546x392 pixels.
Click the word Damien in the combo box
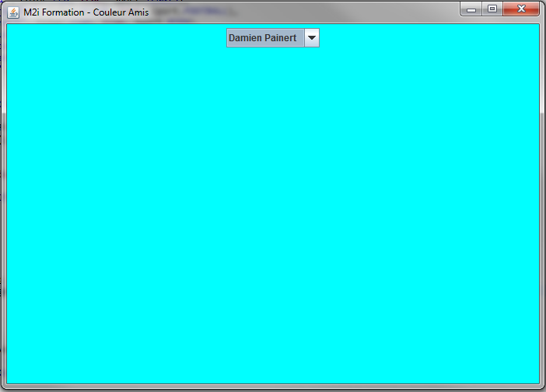246,38
